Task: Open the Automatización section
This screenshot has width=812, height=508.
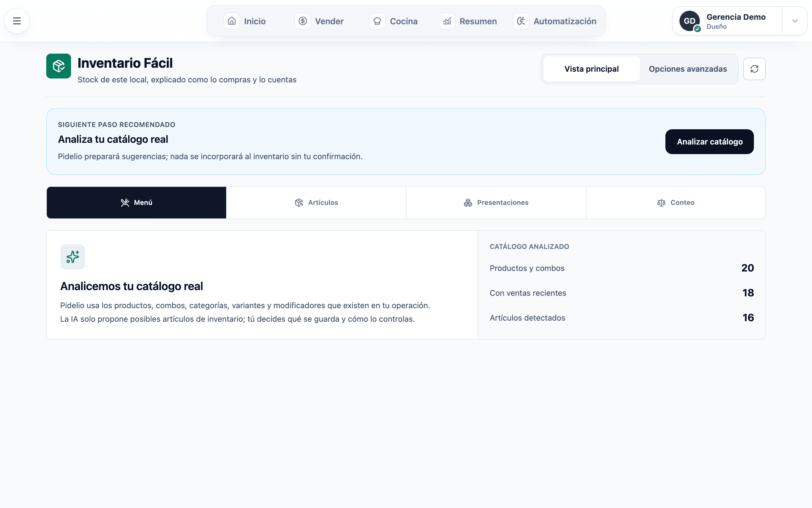Action: coord(555,21)
